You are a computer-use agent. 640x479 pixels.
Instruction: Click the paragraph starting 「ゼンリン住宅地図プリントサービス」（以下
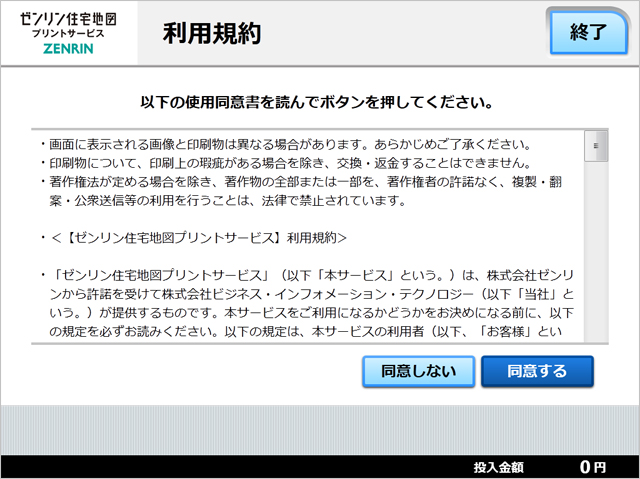[307, 304]
